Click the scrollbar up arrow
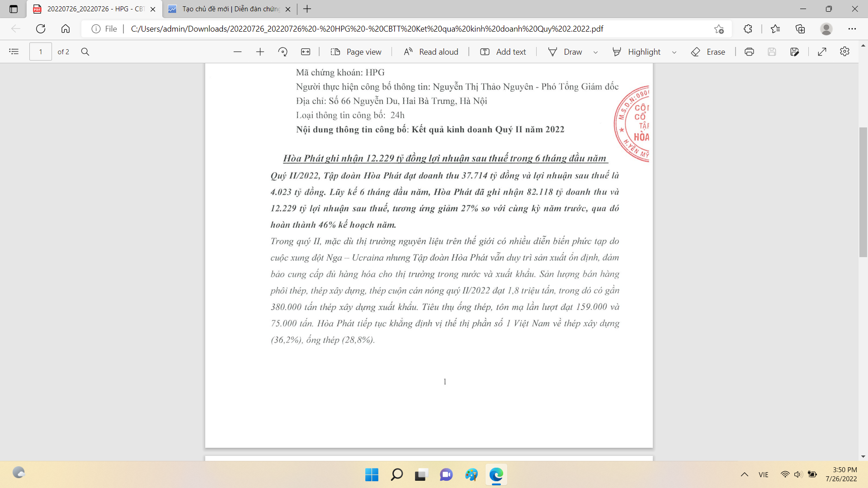Image resolution: width=868 pixels, height=488 pixels. [863, 46]
